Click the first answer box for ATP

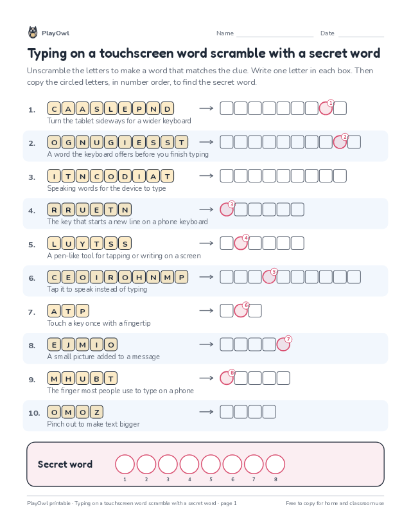point(227,311)
